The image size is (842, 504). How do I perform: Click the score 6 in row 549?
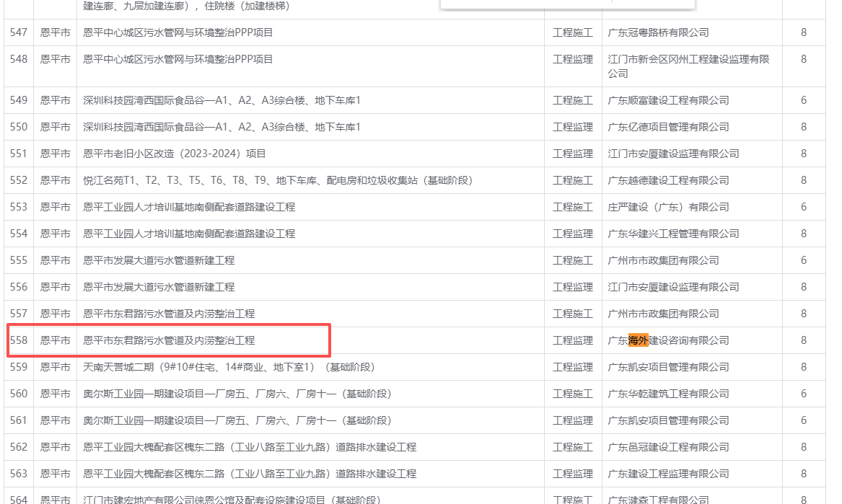click(803, 100)
